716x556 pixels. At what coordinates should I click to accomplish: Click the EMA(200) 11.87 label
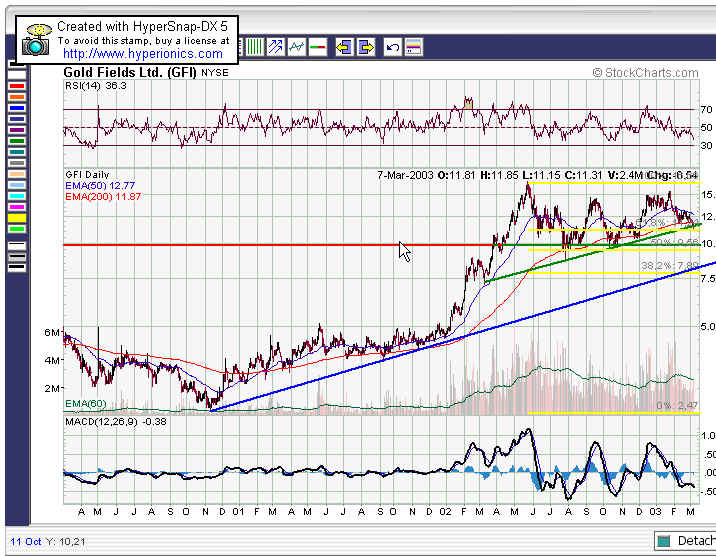[x=103, y=196]
